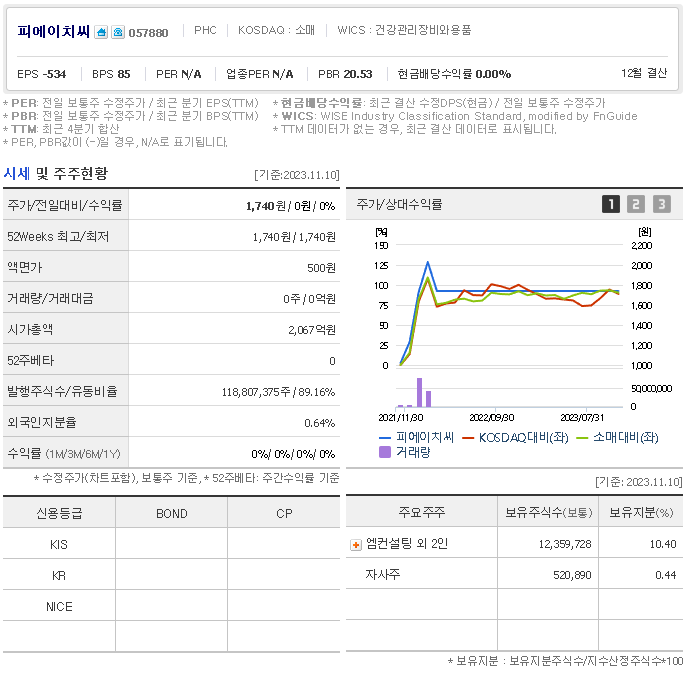The image size is (690, 683).
Task: Click the EPS -534 value
Action: pos(41,74)
